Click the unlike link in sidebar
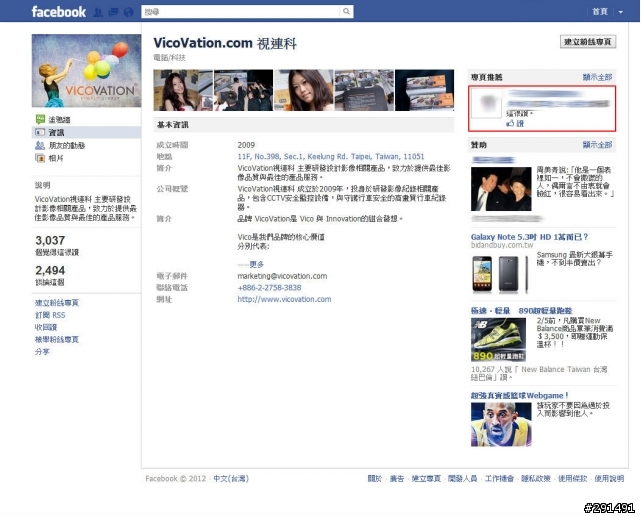 [46, 327]
